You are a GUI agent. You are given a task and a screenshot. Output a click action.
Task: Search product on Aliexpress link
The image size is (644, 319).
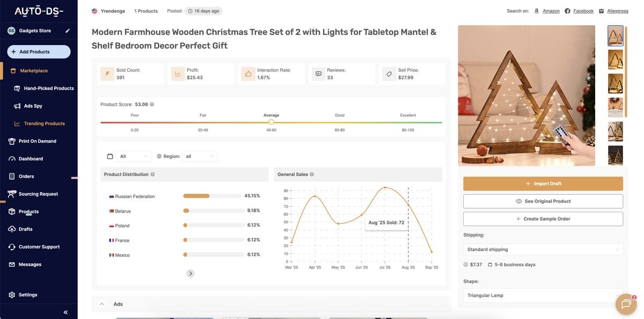617,11
